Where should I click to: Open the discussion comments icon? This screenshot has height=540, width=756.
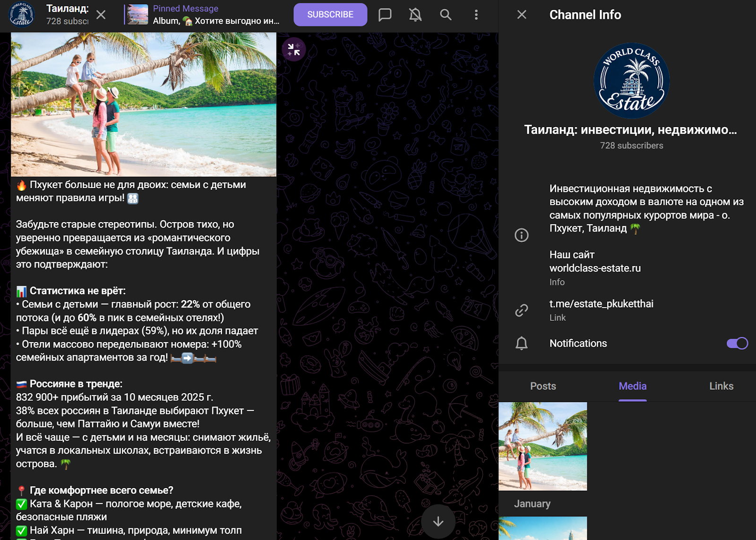pos(385,15)
